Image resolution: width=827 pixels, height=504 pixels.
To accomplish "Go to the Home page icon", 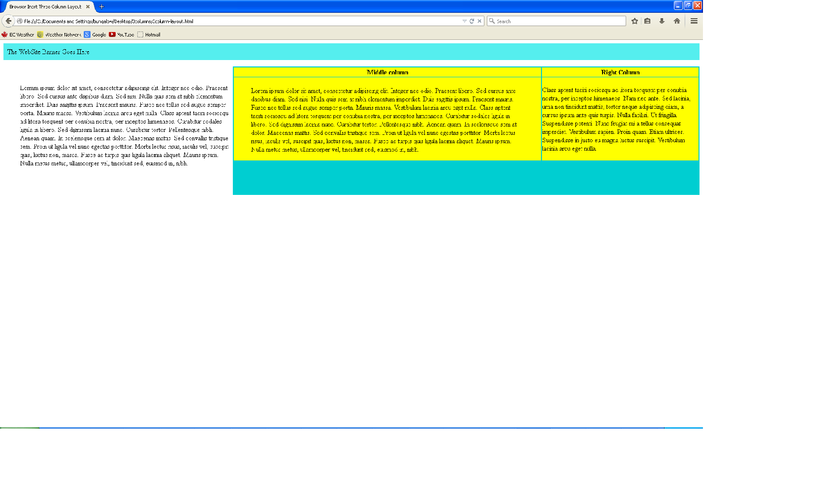I will coord(677,21).
